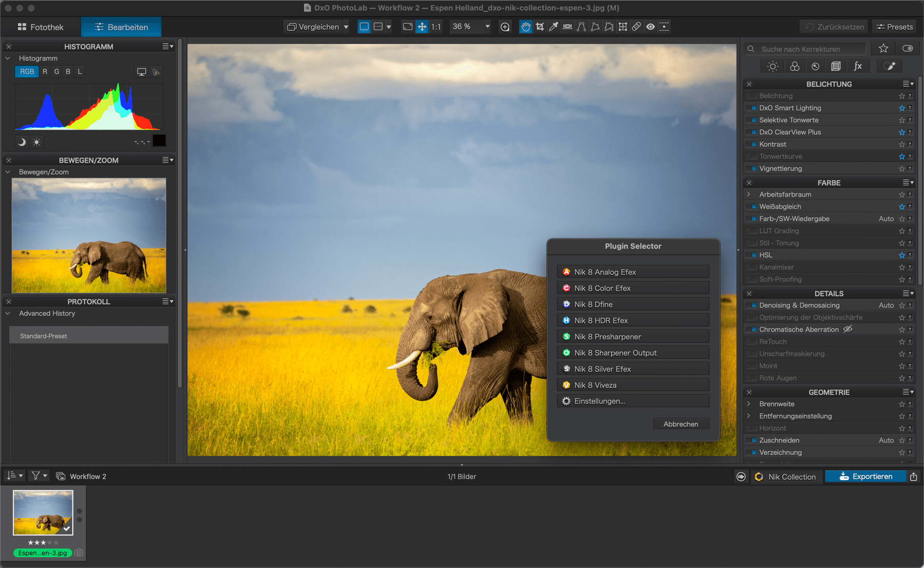Launch Nik 8 Color Efex plugin
The width and height of the screenshot is (924, 568).
point(633,288)
